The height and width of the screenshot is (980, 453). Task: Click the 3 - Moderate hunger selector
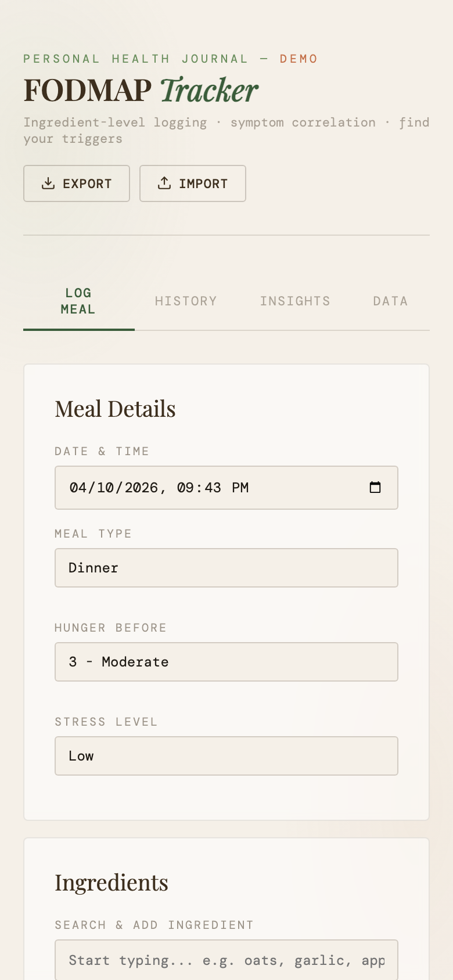click(x=227, y=662)
